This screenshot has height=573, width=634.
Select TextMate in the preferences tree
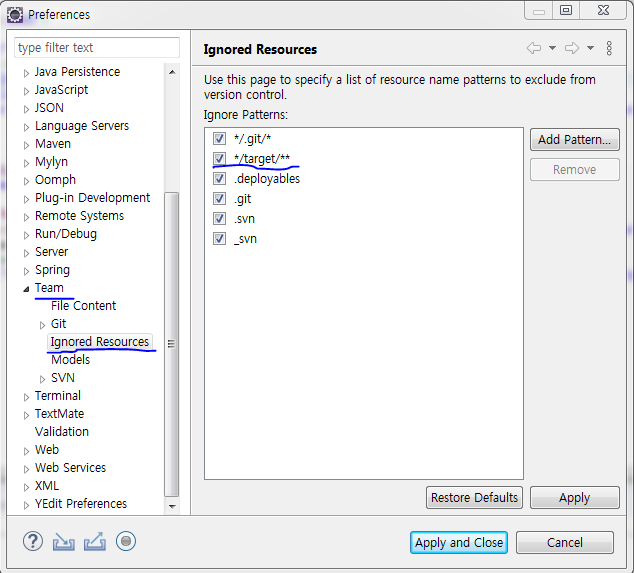[x=59, y=414]
